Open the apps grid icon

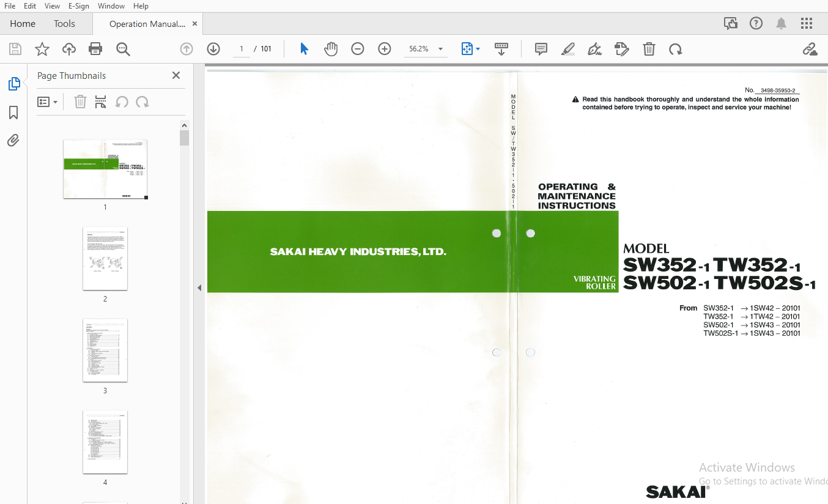[x=807, y=24]
